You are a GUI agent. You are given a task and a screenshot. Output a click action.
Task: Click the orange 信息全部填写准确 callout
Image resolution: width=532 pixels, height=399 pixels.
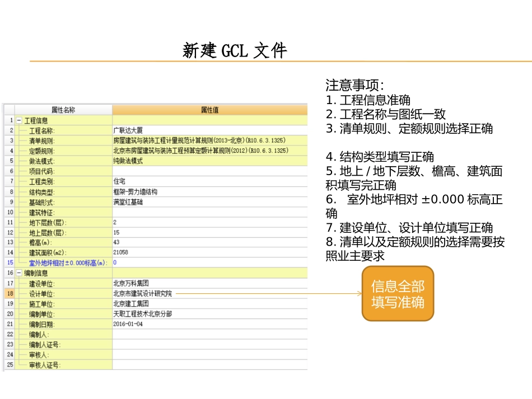click(x=398, y=294)
